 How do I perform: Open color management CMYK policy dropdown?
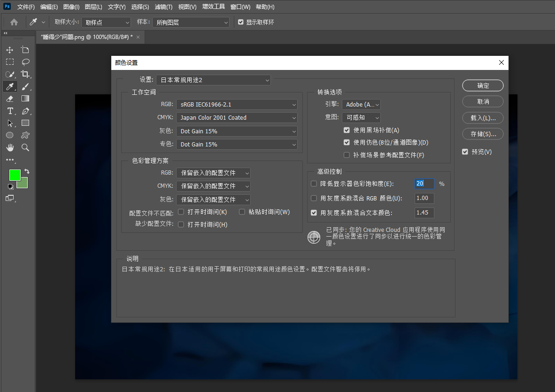[x=214, y=186]
